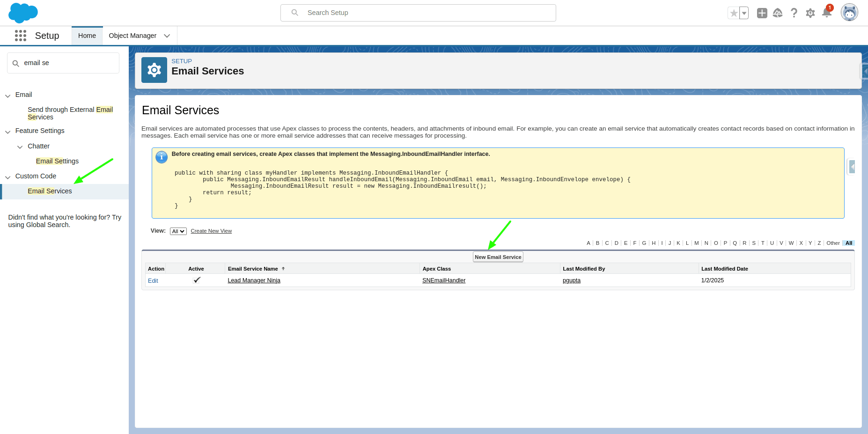The width and height of the screenshot is (868, 434).
Task: Open the Object Manager tab
Action: coord(132,36)
